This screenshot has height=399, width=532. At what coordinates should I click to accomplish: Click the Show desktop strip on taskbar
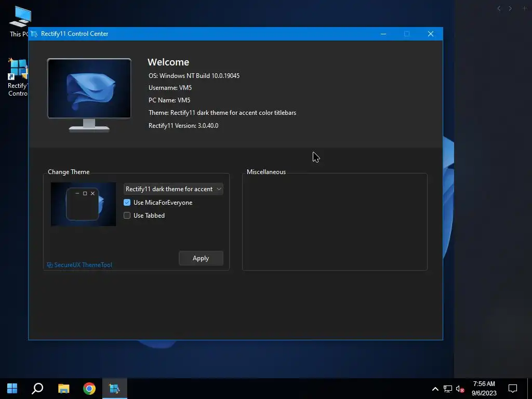(x=529, y=389)
